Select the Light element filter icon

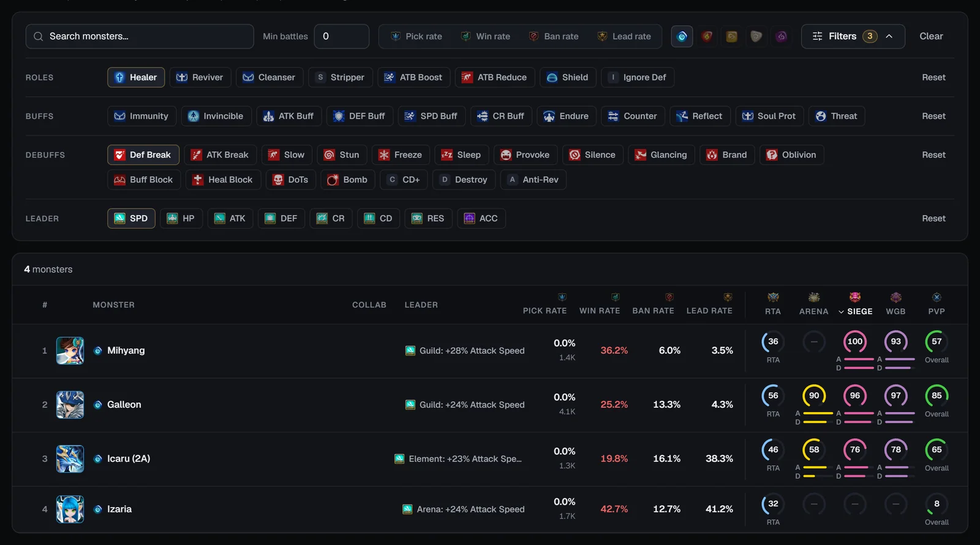tap(756, 36)
